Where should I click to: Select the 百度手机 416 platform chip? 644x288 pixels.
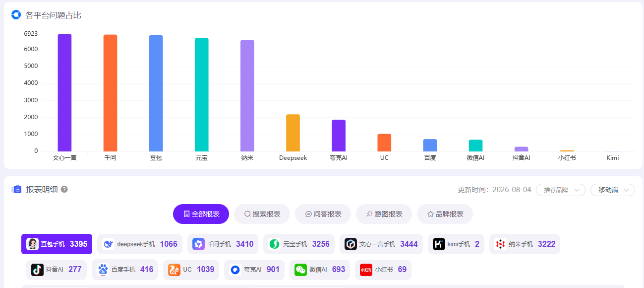[x=125, y=270]
